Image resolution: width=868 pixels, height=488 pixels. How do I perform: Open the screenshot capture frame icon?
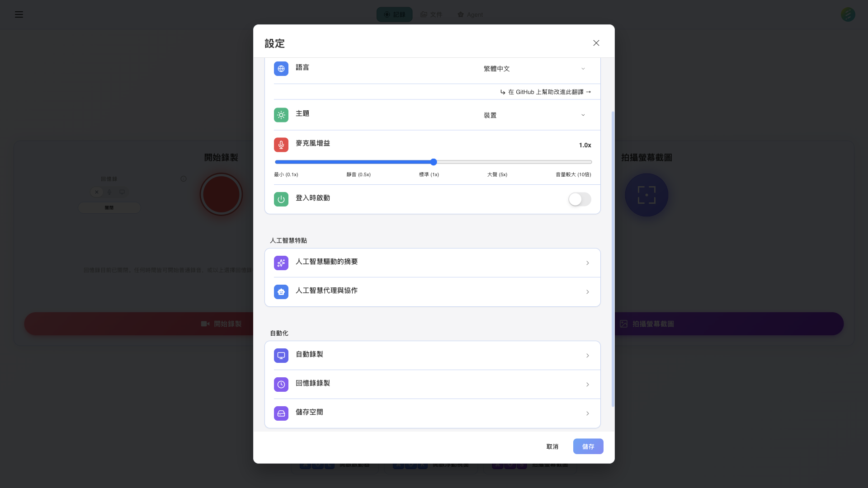pos(646,194)
